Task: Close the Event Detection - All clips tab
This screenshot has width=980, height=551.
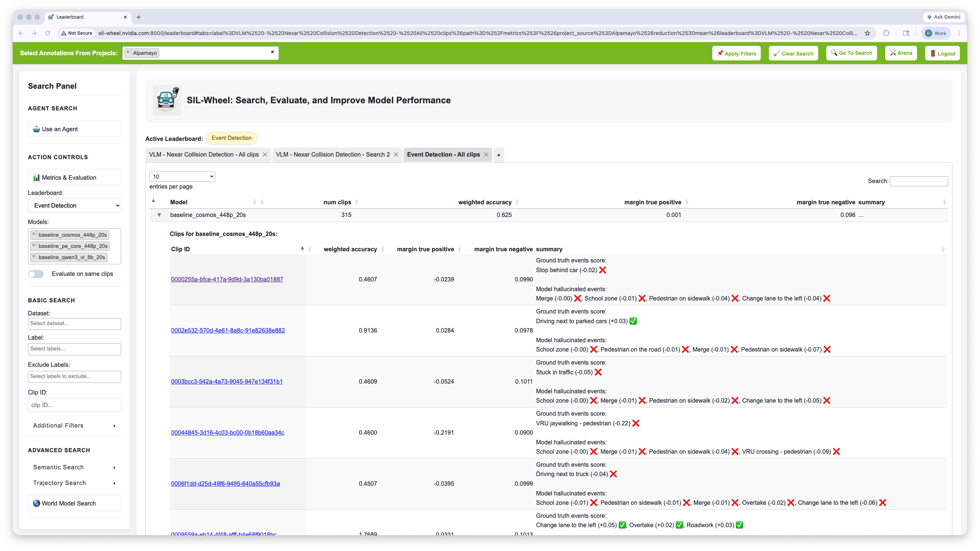Action: 486,154
